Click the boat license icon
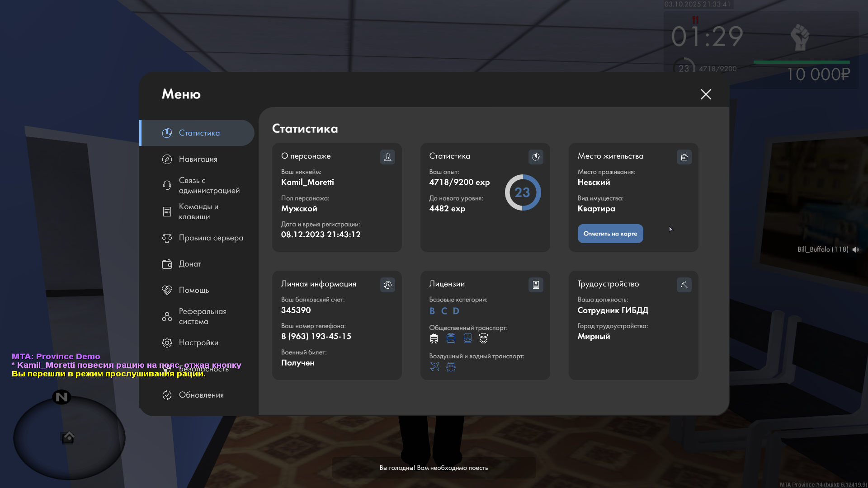Image resolution: width=868 pixels, height=488 pixels. [451, 366]
